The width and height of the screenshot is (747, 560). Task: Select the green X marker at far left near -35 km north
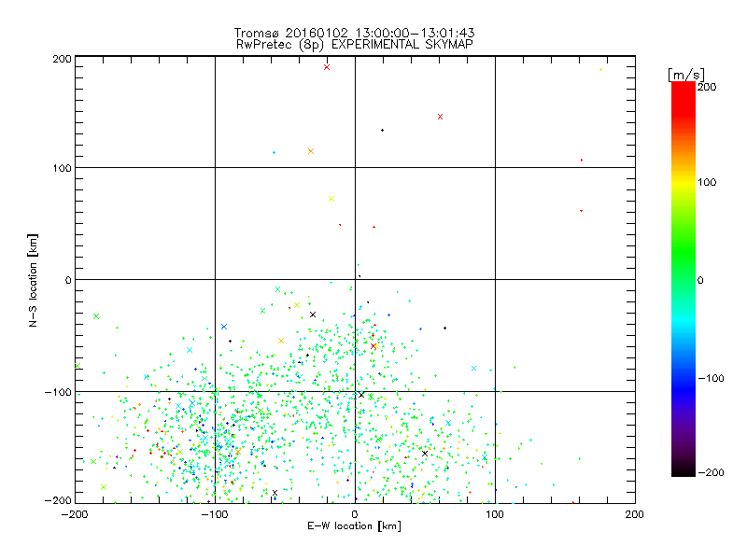click(96, 316)
